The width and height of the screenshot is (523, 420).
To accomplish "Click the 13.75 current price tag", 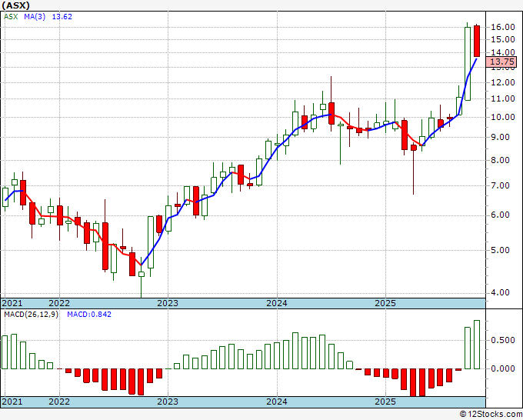I will tap(502, 62).
